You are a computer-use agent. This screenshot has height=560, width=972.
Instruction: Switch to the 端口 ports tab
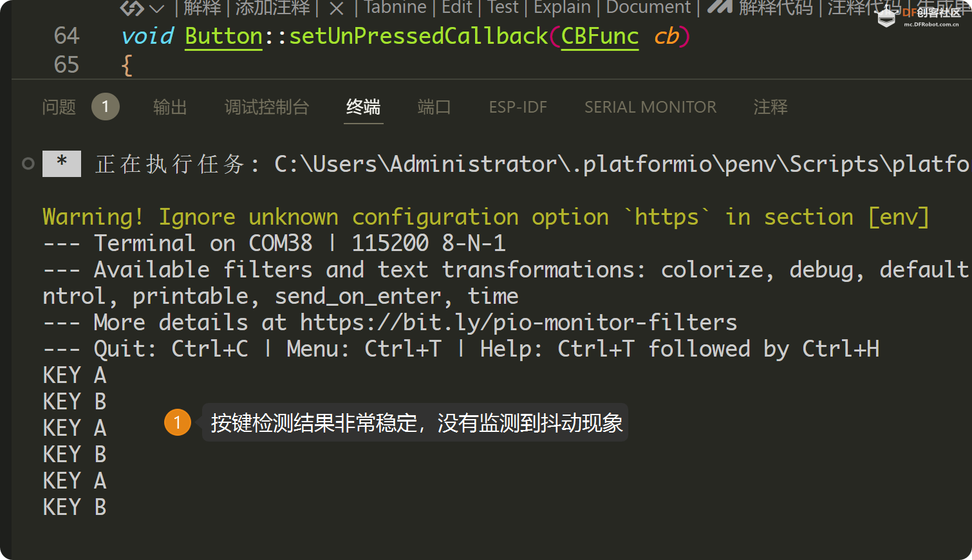434,107
